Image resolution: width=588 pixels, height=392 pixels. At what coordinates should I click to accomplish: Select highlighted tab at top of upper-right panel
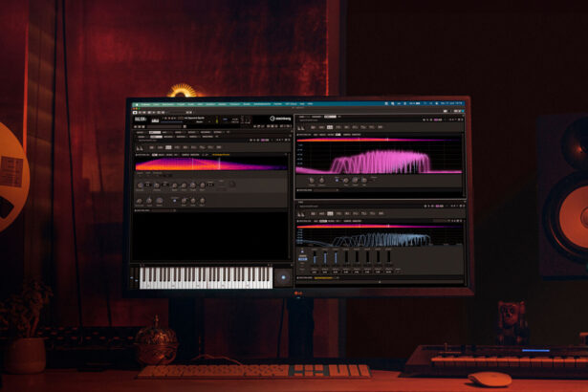pyautogui.click(x=330, y=117)
